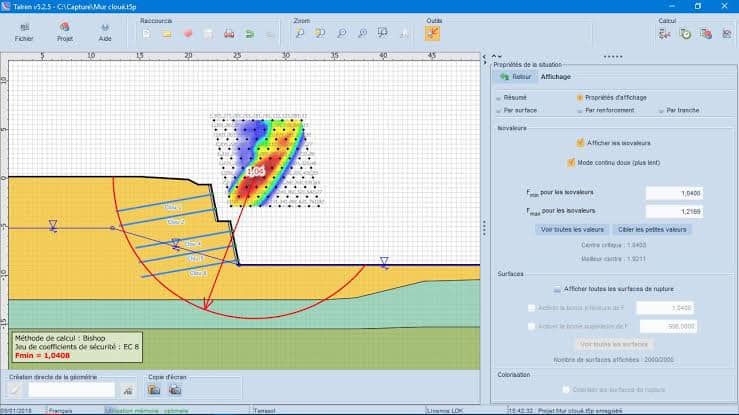Click the Retour button
The height and width of the screenshot is (415, 739).
point(516,77)
